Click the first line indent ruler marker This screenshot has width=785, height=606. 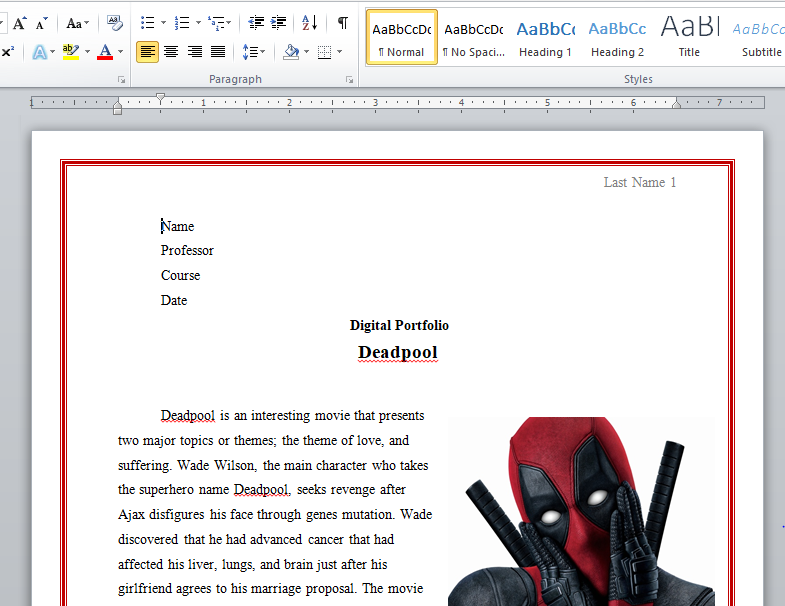click(x=160, y=97)
